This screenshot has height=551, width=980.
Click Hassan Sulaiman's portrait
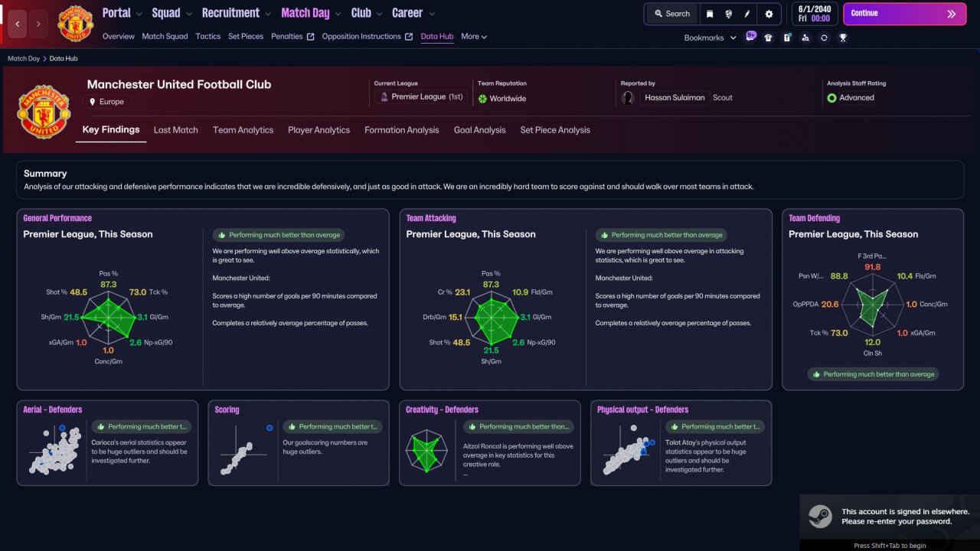(629, 98)
